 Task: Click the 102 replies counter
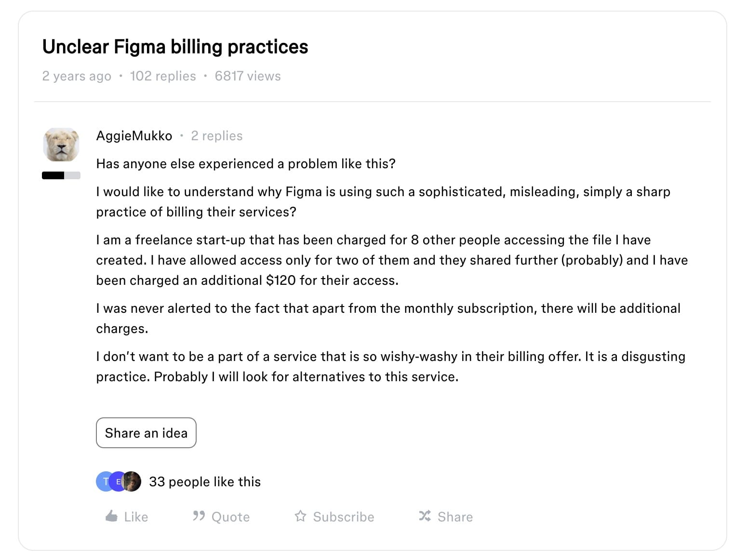[x=162, y=76]
